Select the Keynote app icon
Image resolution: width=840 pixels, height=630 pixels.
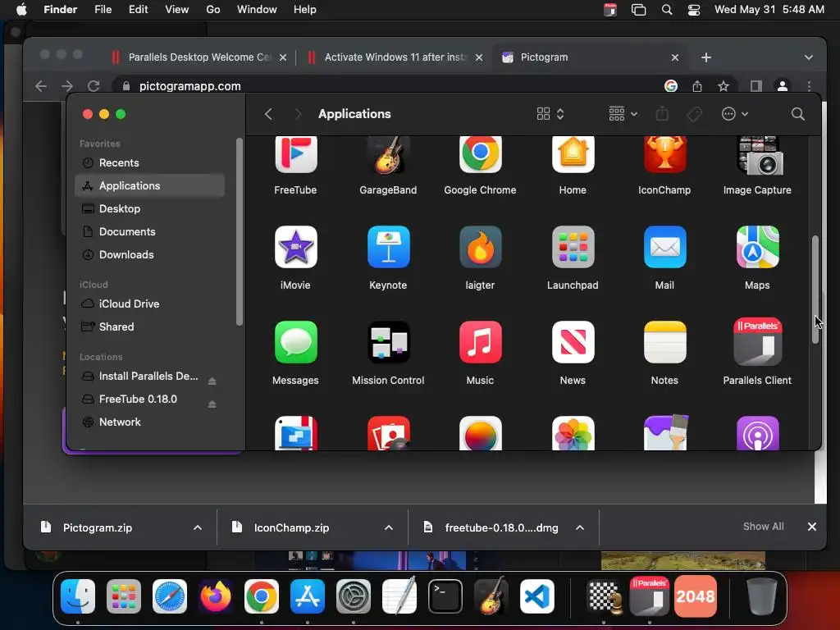click(388, 247)
